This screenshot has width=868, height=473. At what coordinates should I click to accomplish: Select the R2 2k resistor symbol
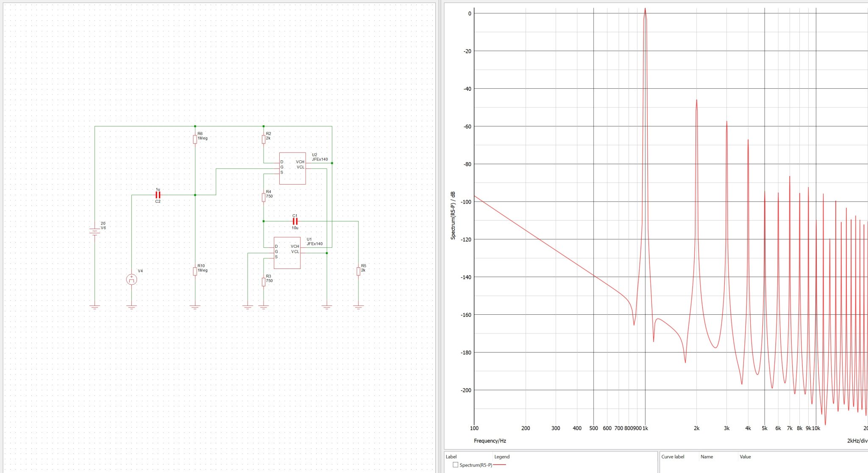click(264, 139)
